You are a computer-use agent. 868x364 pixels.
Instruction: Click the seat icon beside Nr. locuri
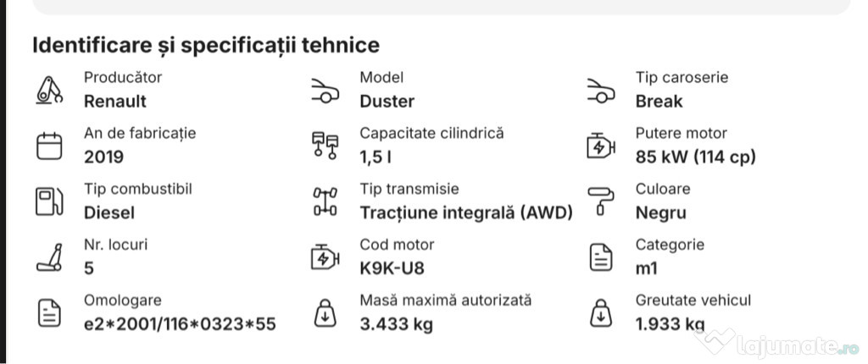49,257
